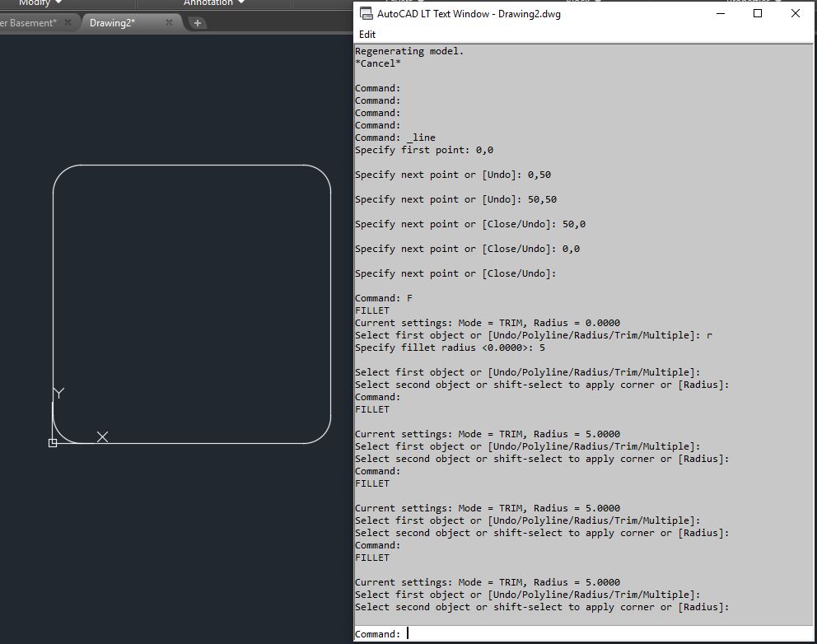The height and width of the screenshot is (644, 817).
Task: Switch to the Drawing2* file tab
Action: pyautogui.click(x=112, y=23)
